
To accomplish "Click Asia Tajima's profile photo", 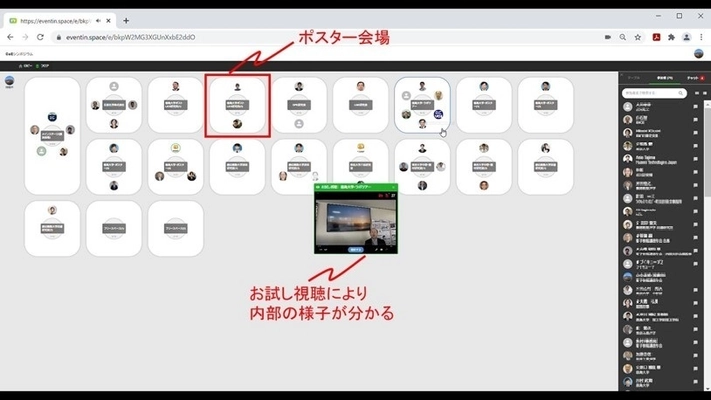I will [628, 159].
